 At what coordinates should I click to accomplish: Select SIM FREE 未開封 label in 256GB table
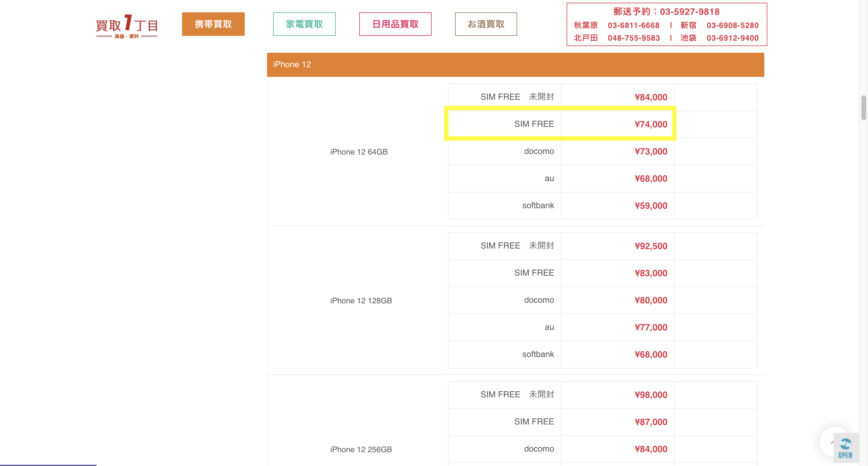click(x=517, y=395)
